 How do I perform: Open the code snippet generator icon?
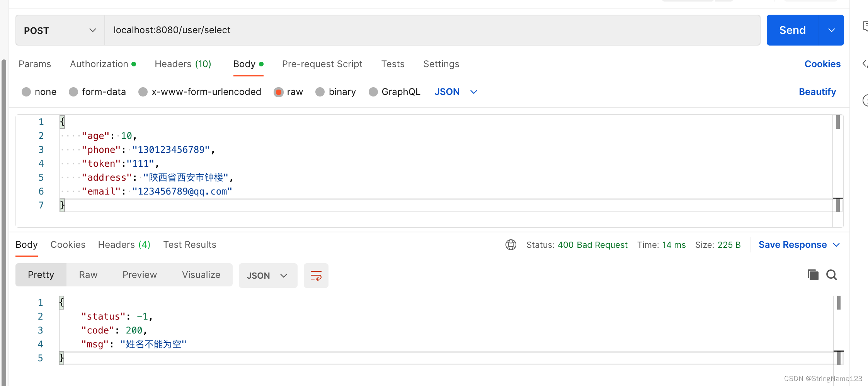[x=865, y=64]
